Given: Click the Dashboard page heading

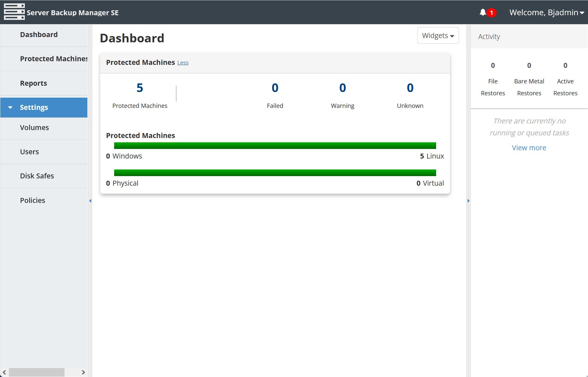Looking at the screenshot, I should pyautogui.click(x=132, y=38).
